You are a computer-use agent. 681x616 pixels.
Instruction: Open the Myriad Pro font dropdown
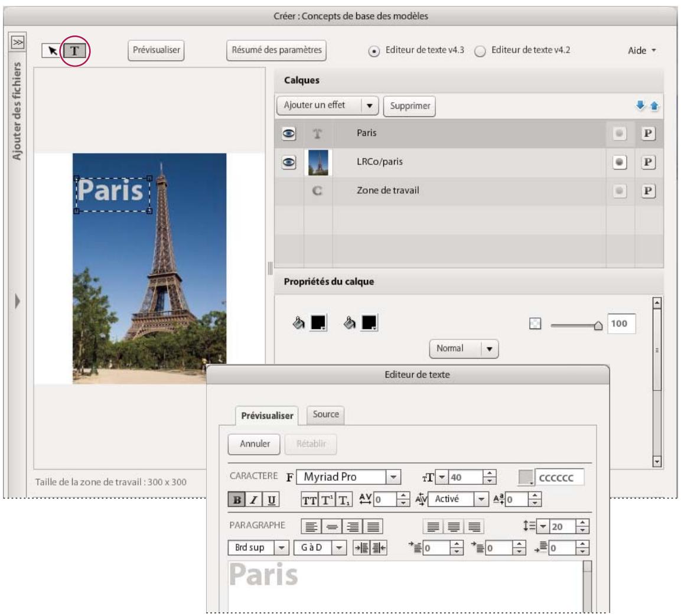394,477
